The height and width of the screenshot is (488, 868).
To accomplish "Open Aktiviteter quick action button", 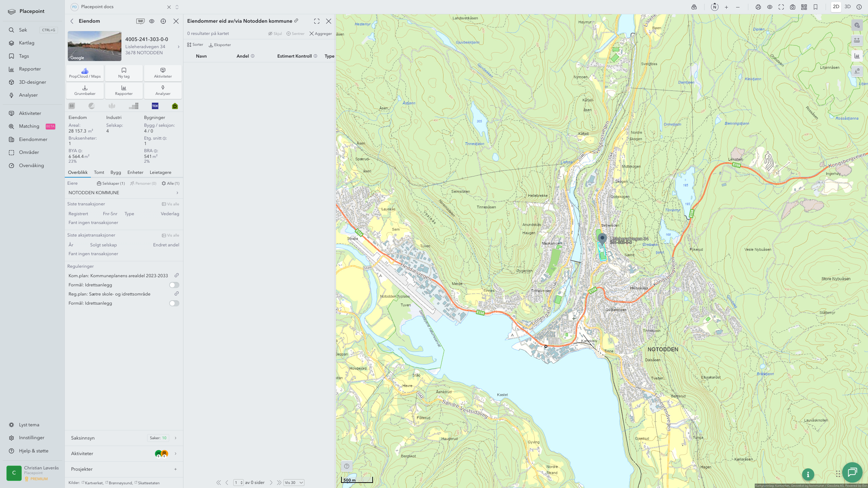I will [x=163, y=73].
